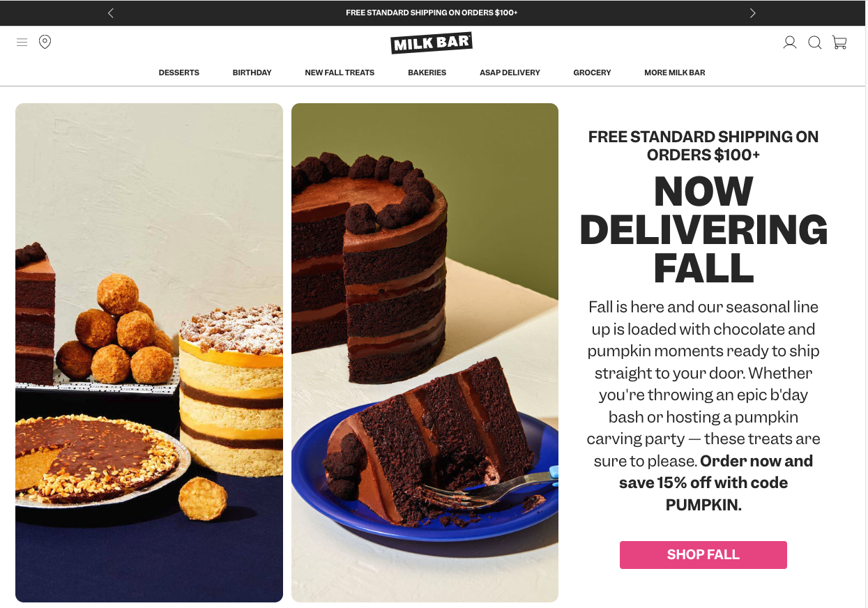Click the pumpkin cake and pie photo

pos(149,353)
